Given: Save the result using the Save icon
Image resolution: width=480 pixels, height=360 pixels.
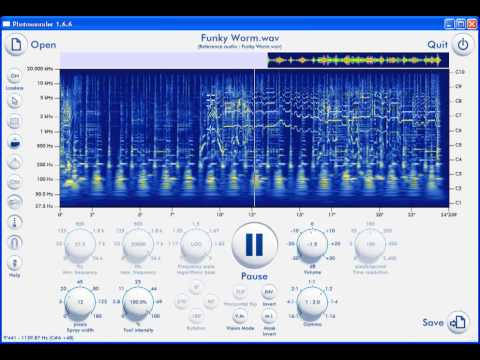Looking at the screenshot, I should point(458,322).
